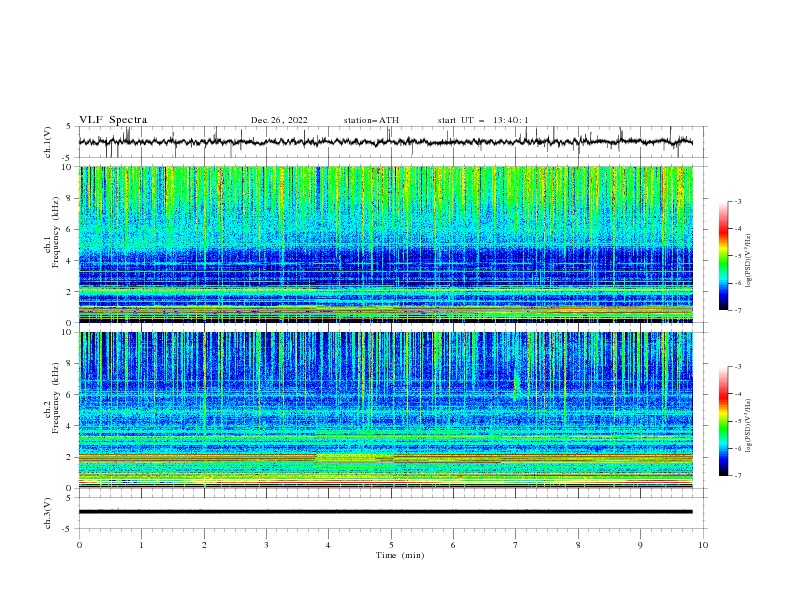Click the "-7" label on ch.1 colorbar
Image resolution: width=792 pixels, height=612 pixels.
(x=738, y=310)
